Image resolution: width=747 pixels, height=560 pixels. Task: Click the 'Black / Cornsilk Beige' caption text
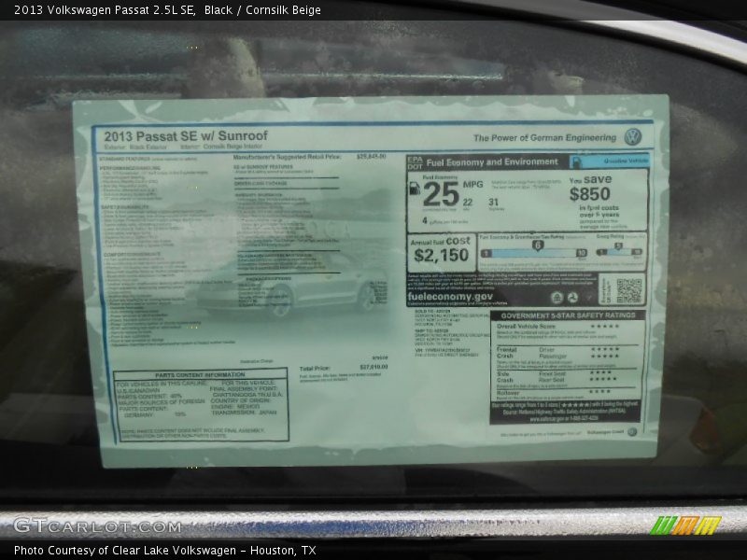(x=262, y=10)
